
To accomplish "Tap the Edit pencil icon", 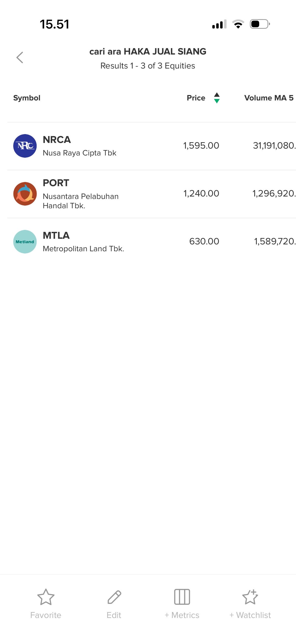I will coord(114,597).
